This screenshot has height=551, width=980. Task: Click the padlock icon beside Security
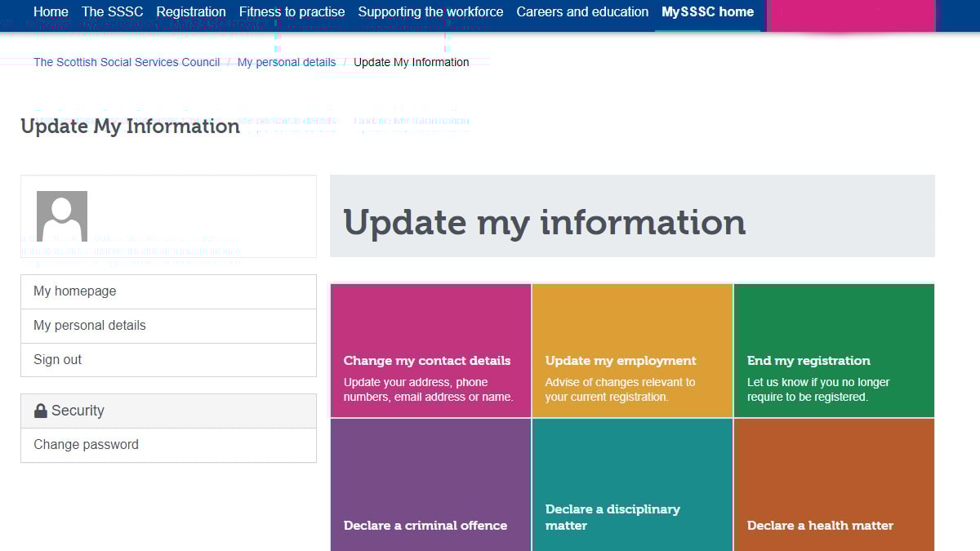click(41, 411)
